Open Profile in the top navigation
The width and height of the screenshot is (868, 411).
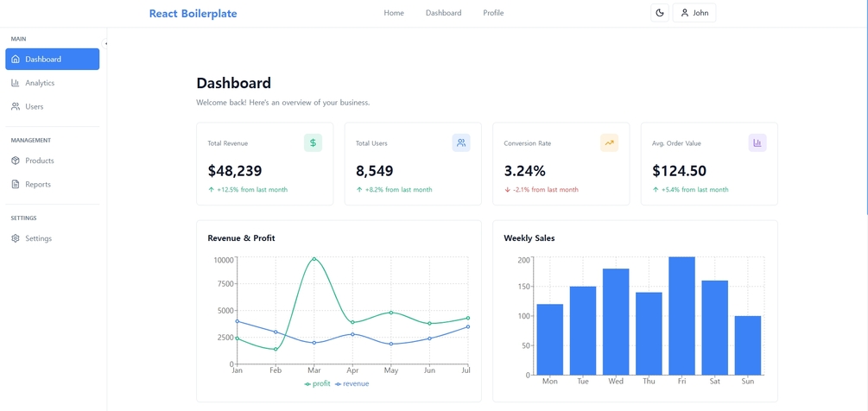(493, 13)
